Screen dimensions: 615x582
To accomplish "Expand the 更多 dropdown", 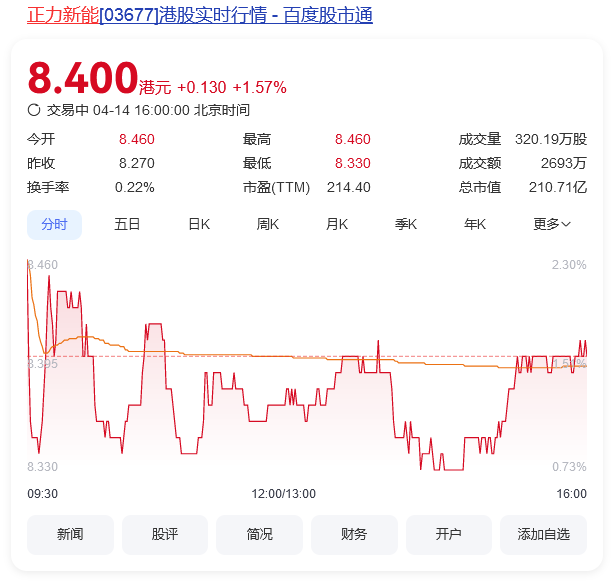I will pos(551,224).
